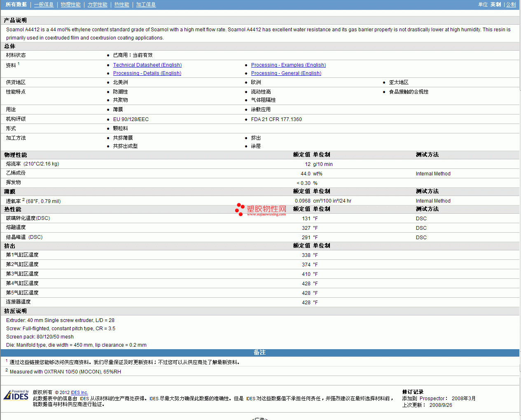Click footnote 2 superscript beside 透氧率
The height and width of the screenshot is (420, 521).
point(23,199)
